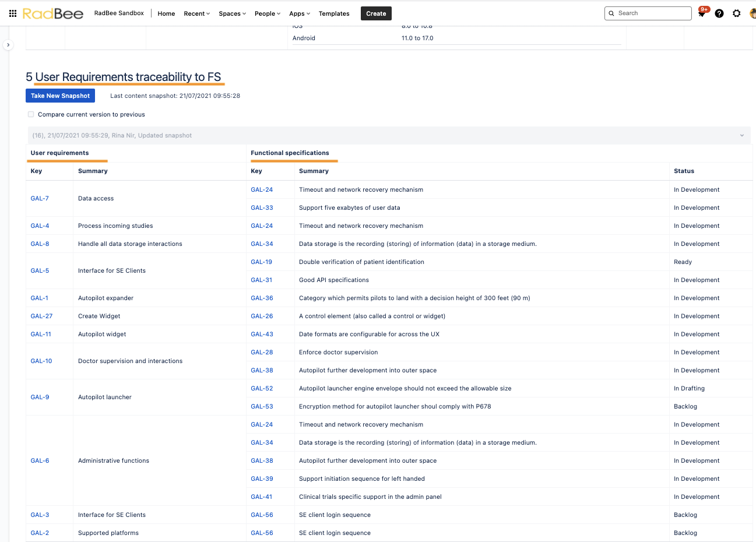Click the Create button

pos(376,13)
